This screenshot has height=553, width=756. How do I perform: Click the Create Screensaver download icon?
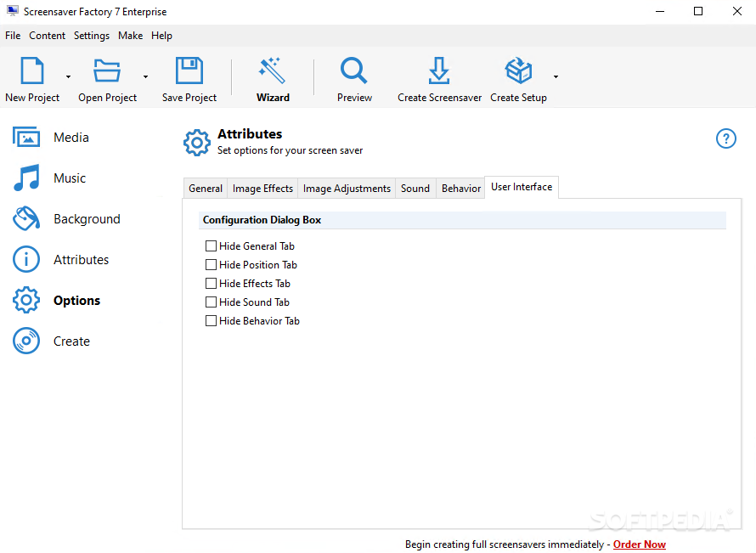click(x=439, y=71)
